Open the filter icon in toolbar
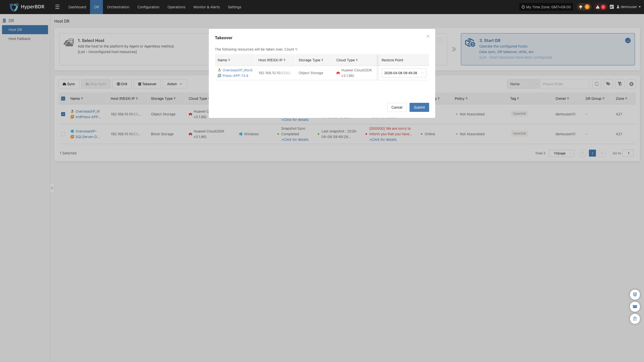This screenshot has width=644, height=362. pos(620,84)
